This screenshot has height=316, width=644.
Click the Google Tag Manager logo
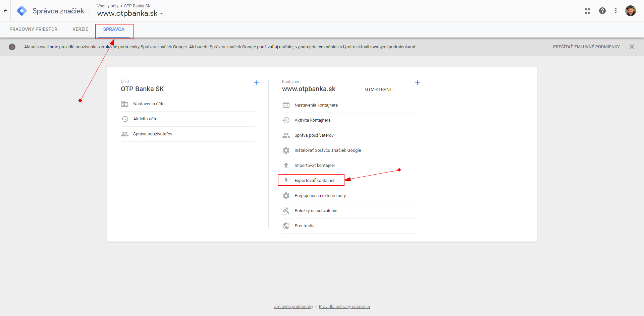22,11
